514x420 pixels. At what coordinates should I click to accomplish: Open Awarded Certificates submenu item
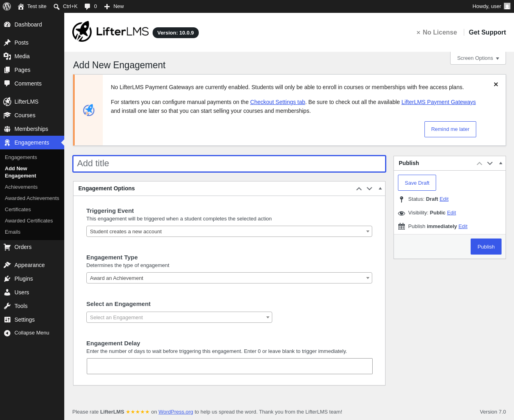click(29, 221)
